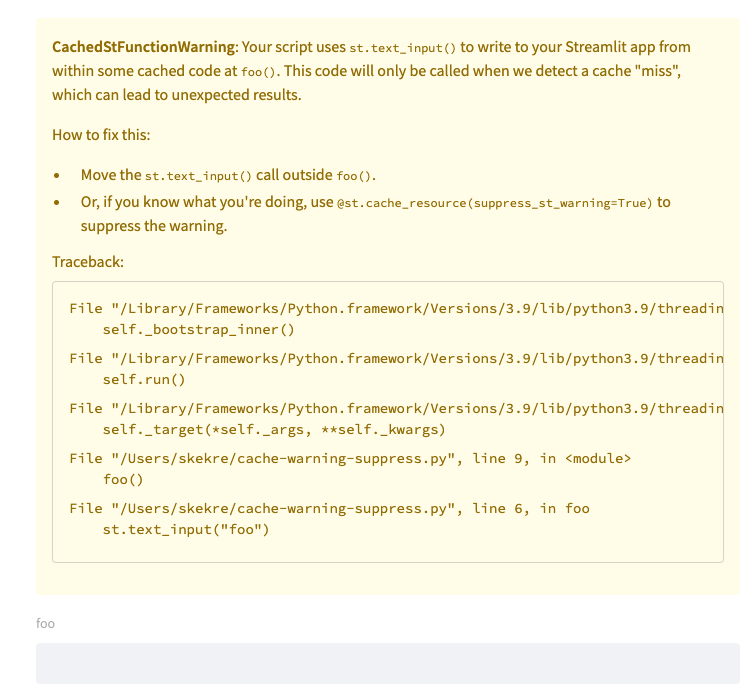Screen dimensions: 755x697
Task: Click 'How to fix this:' text
Action: (101, 135)
